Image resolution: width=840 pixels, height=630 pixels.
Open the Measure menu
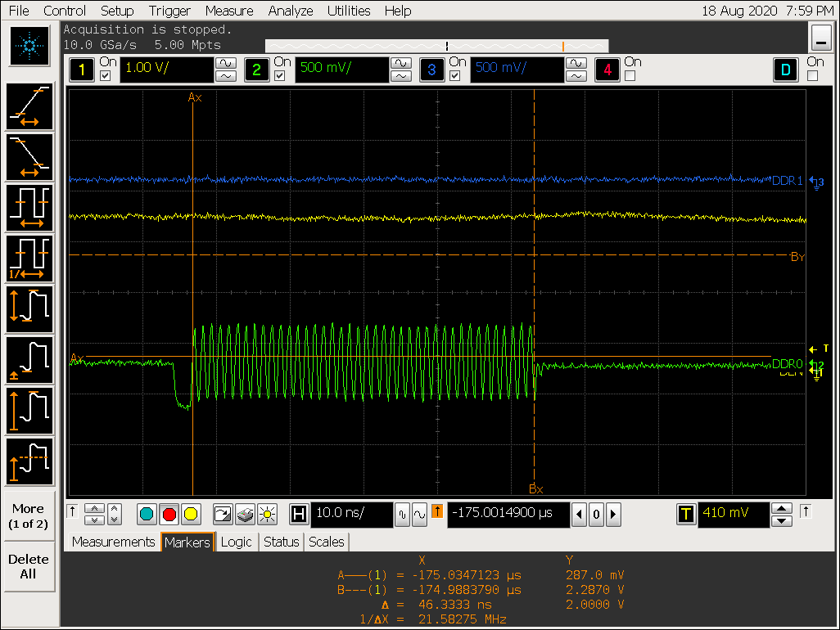(229, 11)
